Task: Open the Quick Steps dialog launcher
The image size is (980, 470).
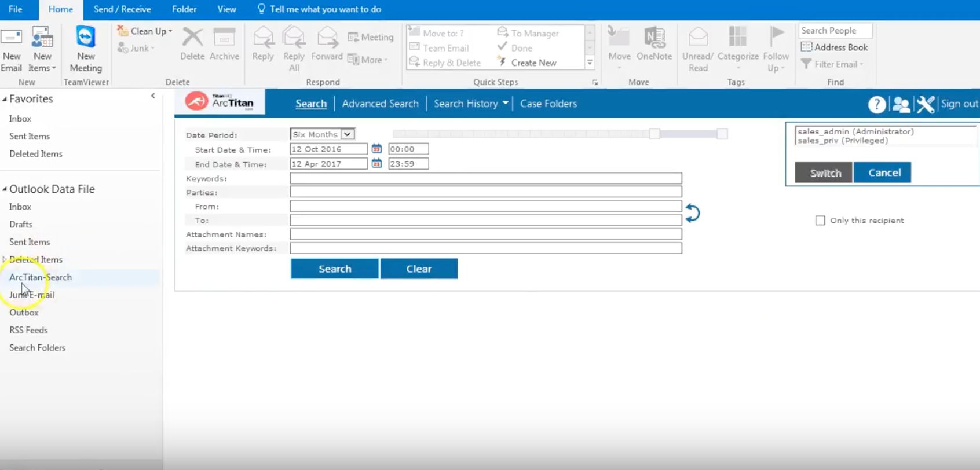Action: [x=595, y=83]
